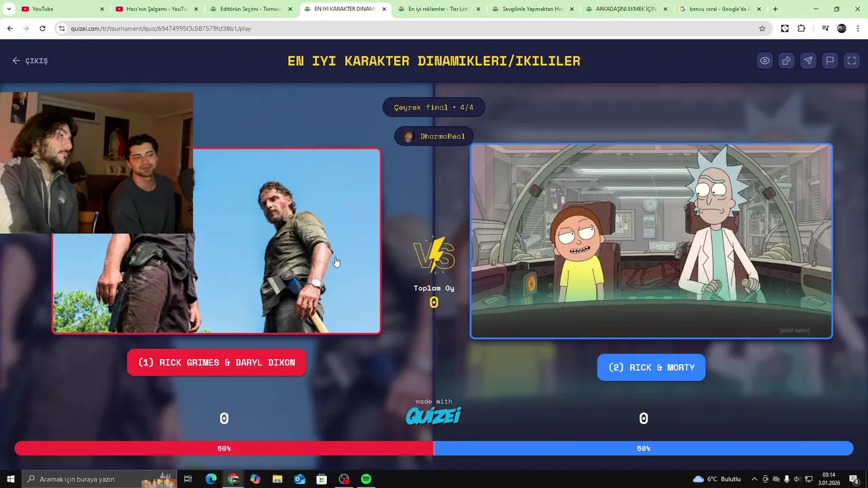Close the bensu soral Google tab
Viewport: 868px width, 488px height.
[761, 9]
